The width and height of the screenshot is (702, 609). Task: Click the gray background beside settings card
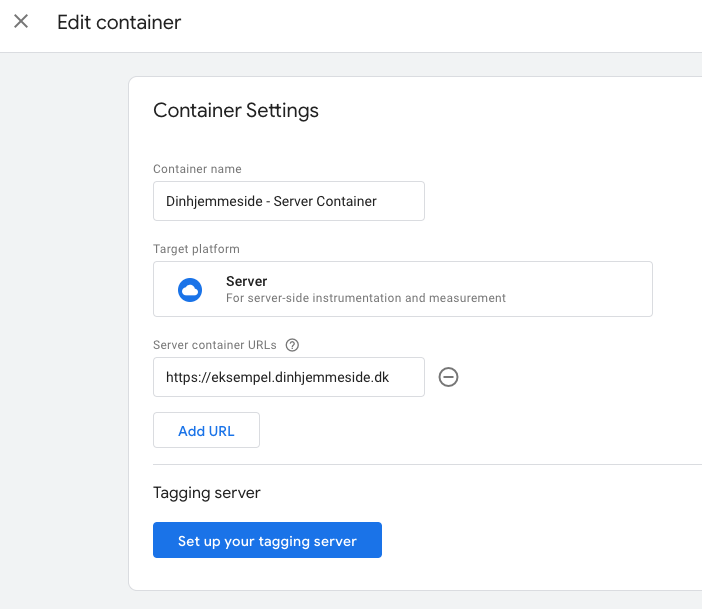point(64,313)
